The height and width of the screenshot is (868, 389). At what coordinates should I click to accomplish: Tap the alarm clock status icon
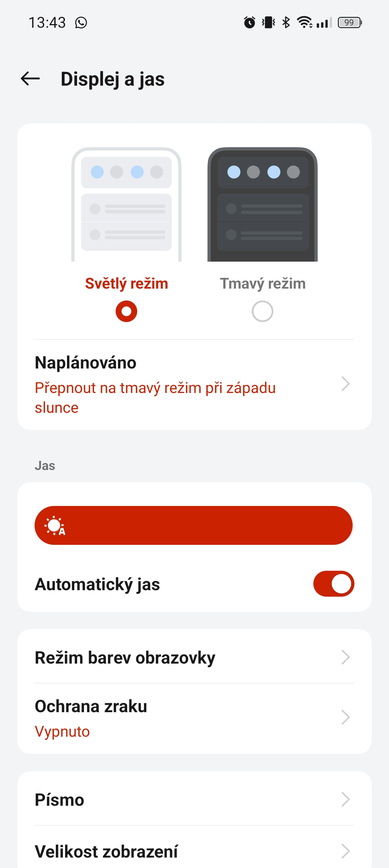pos(249,23)
